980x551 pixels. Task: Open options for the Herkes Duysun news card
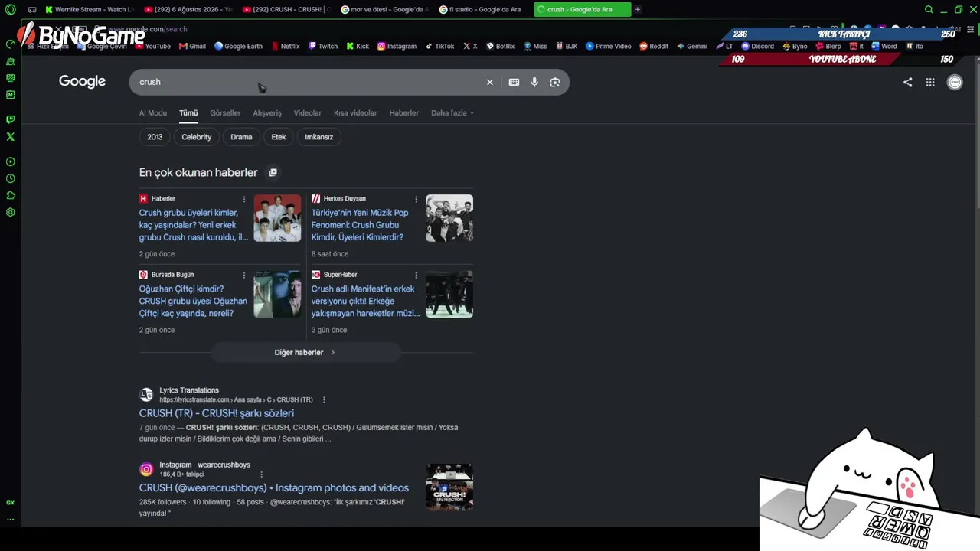416,199
